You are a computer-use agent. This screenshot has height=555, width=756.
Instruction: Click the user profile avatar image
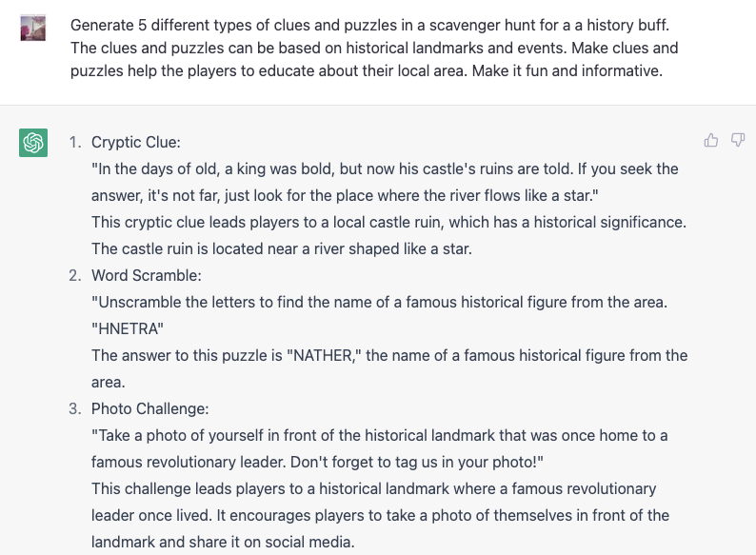coord(32,28)
